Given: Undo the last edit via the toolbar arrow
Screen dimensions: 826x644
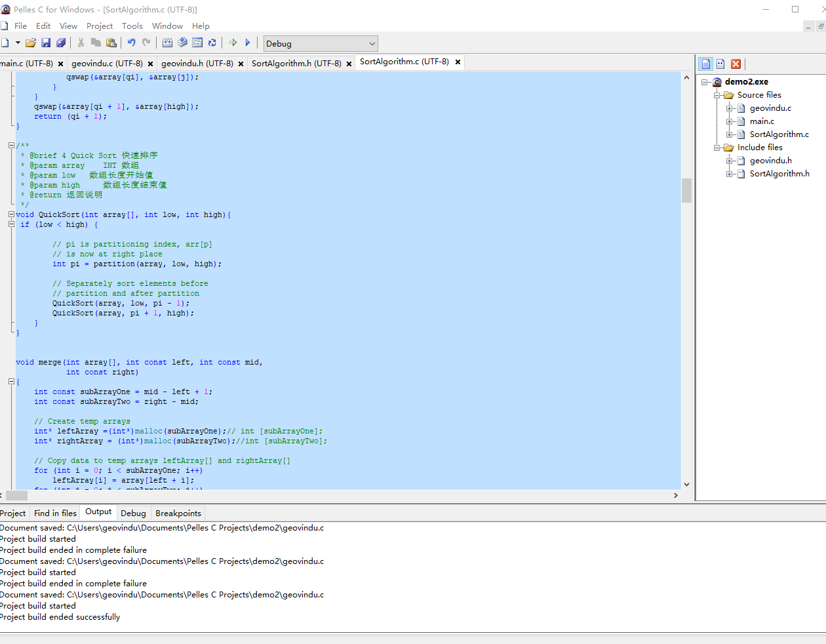Looking at the screenshot, I should 131,43.
